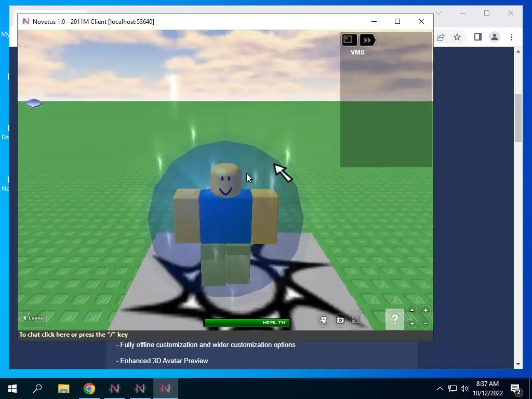Viewport: 532px width, 399px height.
Task: Click the console toggle icon in player list
Action: click(x=349, y=40)
